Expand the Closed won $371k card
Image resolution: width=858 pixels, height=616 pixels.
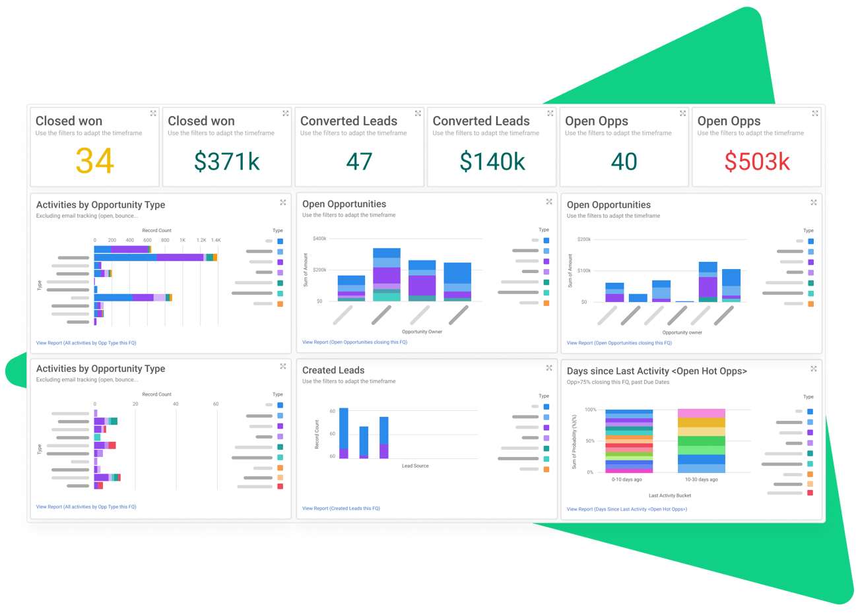point(286,113)
